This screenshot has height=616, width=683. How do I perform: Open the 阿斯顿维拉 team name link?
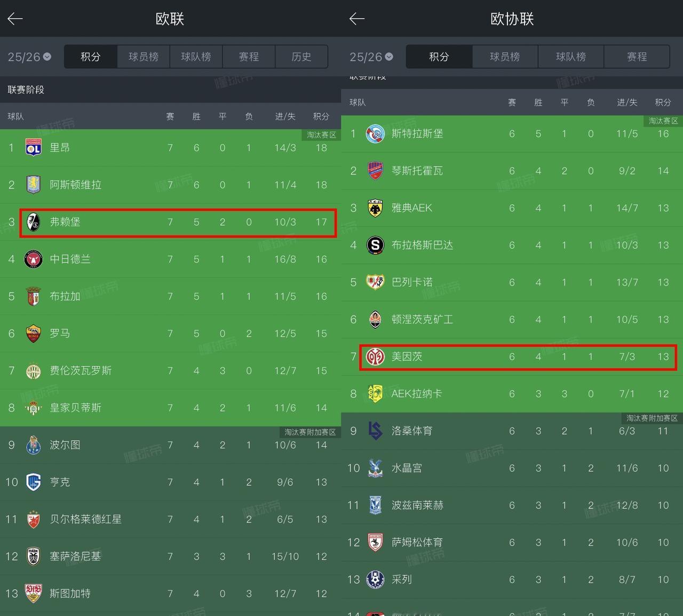coord(75,185)
